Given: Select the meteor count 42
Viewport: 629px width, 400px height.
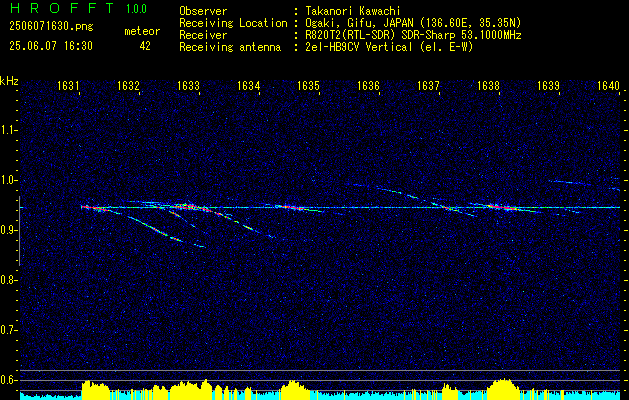Looking at the screenshot, I should point(145,46).
